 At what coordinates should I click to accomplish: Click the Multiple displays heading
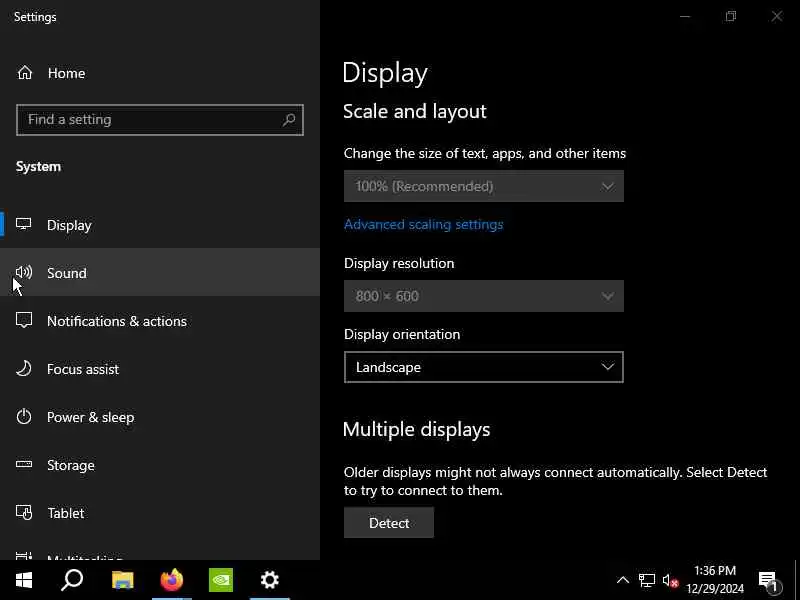click(x=416, y=429)
